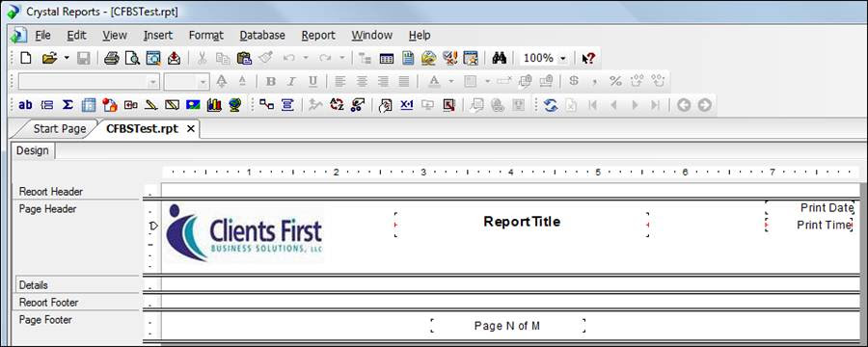Screen dimensions: 868x347
Task: Expand the Open button dropdown arrow
Action: [67, 58]
